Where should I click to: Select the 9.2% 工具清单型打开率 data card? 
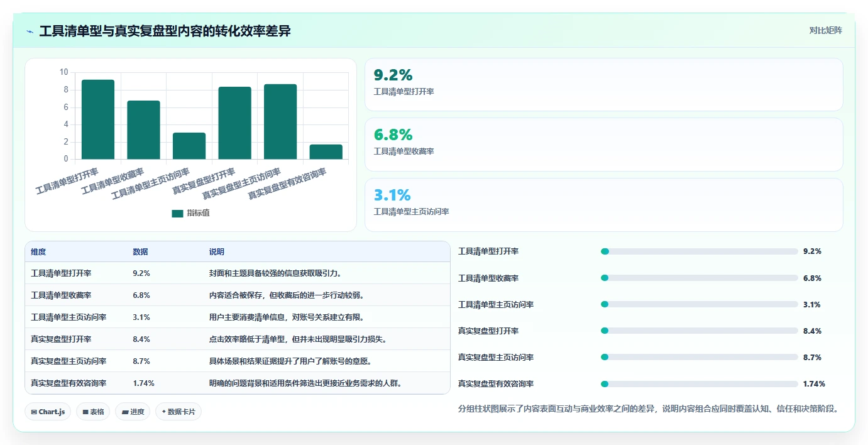click(603, 85)
